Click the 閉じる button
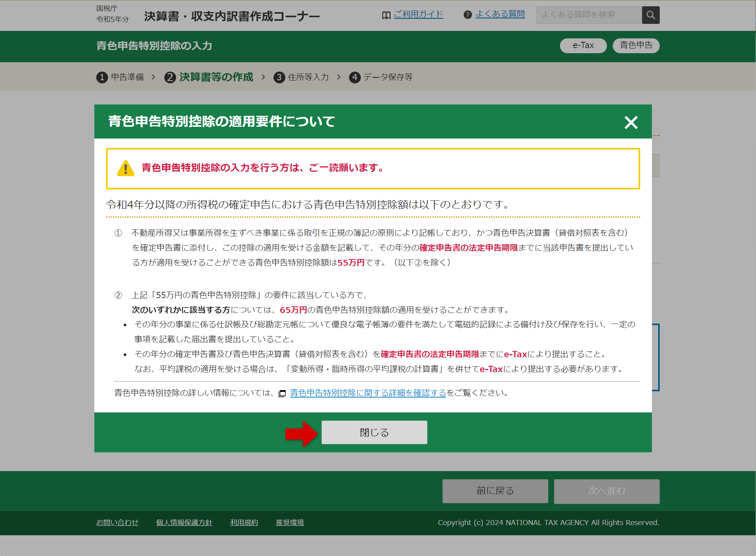This screenshot has height=556, width=756. click(374, 432)
